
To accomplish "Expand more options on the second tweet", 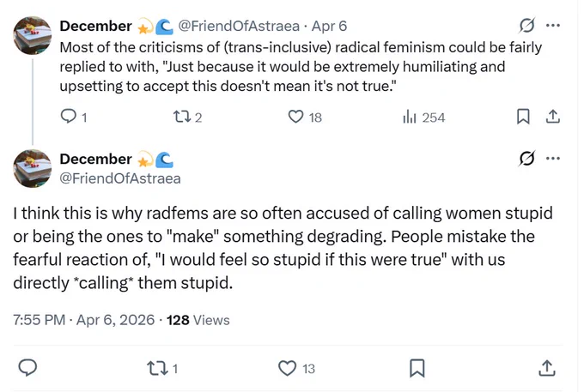I will 553,159.
